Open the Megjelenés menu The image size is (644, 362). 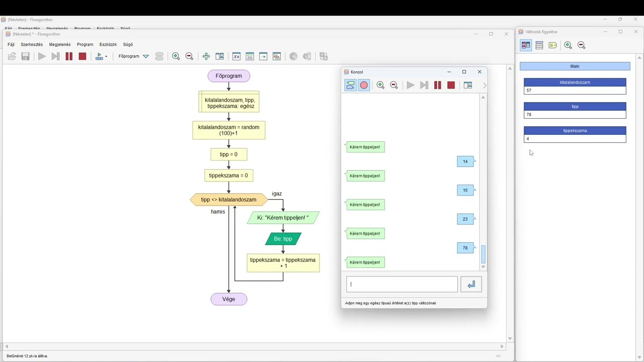tap(60, 44)
